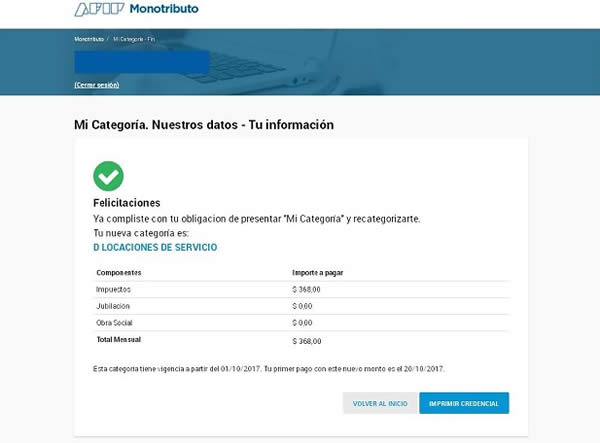Click the total $ 368,00 amount
Screen dimensions: 600x443
[307, 341]
